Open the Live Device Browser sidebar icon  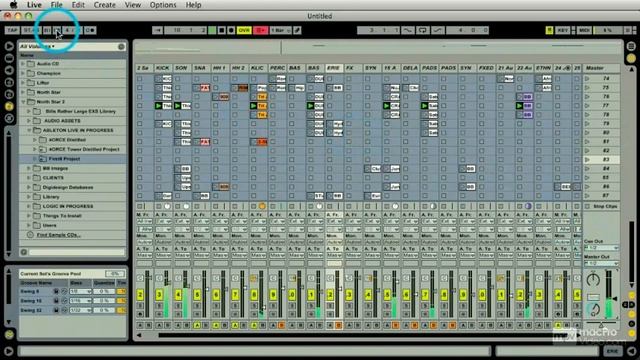pyautogui.click(x=9, y=58)
